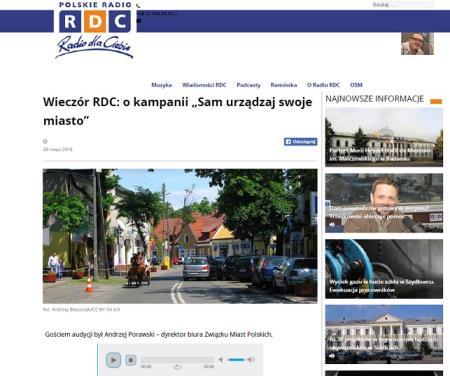This screenshot has height=376, width=450.
Task: Adjust the blue volume slider
Action: (236, 360)
